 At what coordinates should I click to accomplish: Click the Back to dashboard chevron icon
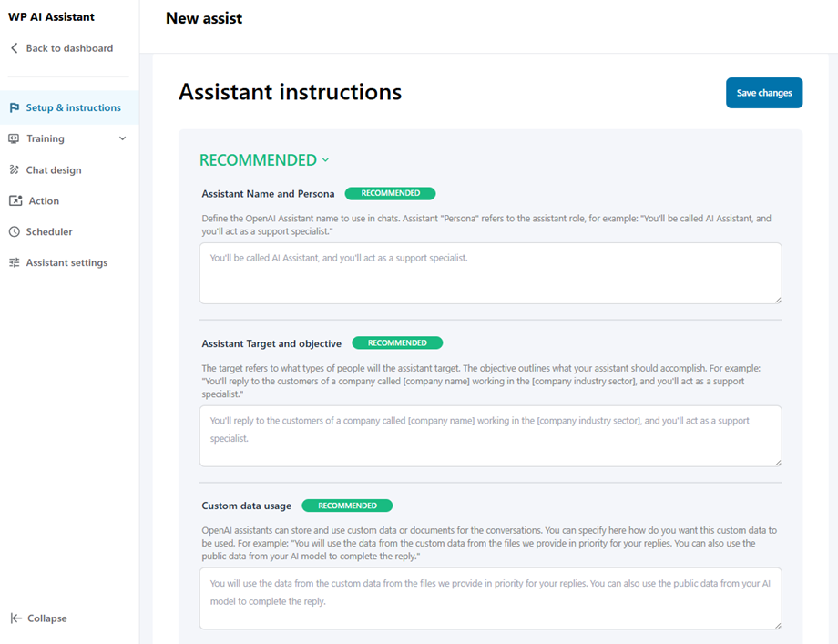coord(15,48)
